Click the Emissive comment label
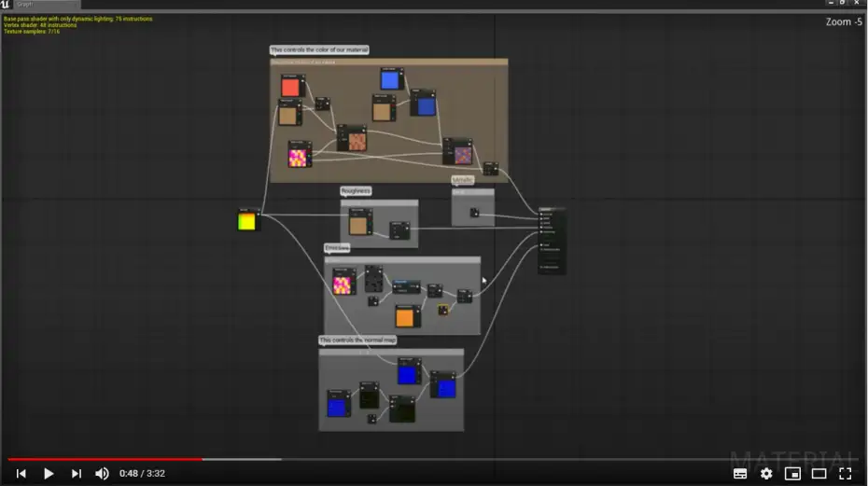 tap(337, 248)
